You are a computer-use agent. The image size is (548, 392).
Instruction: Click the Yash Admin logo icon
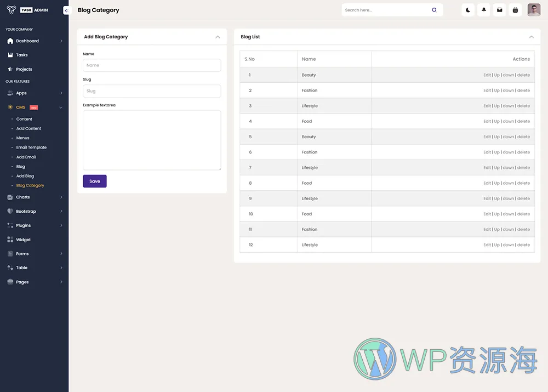(x=11, y=10)
